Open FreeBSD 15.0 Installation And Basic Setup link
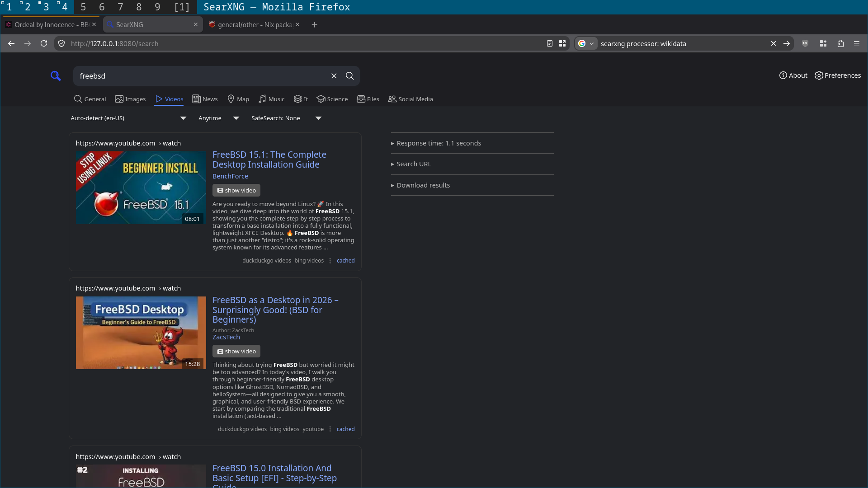 (x=274, y=476)
